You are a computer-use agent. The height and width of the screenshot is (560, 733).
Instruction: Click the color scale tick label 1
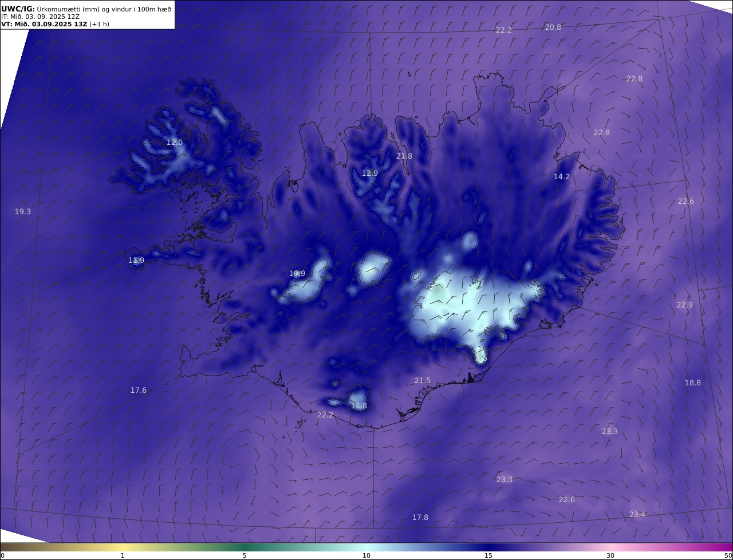click(x=123, y=555)
